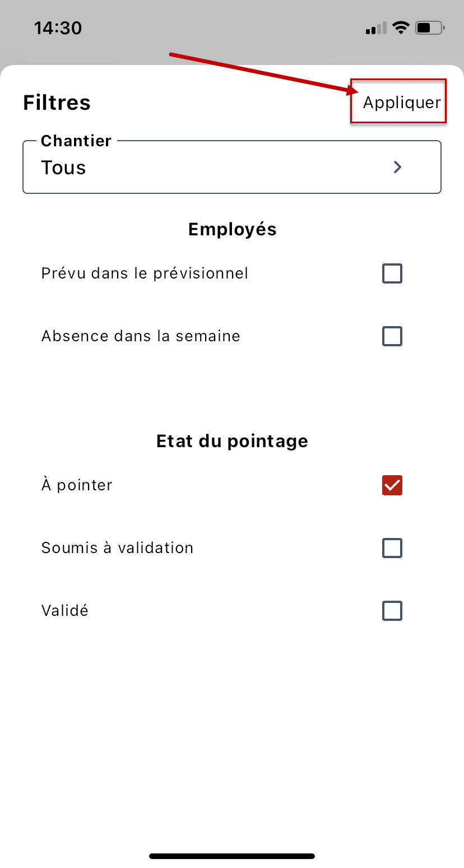Tap the battery indicator icon
464x868 pixels.
tap(430, 27)
